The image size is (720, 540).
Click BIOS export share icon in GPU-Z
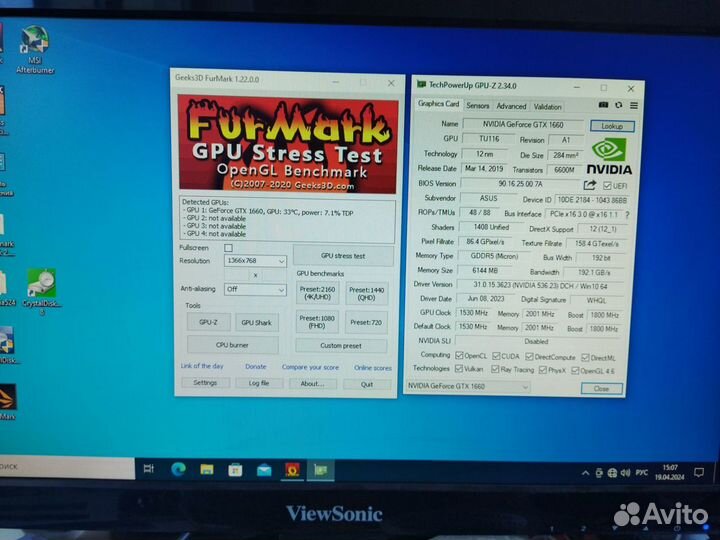pyautogui.click(x=590, y=185)
